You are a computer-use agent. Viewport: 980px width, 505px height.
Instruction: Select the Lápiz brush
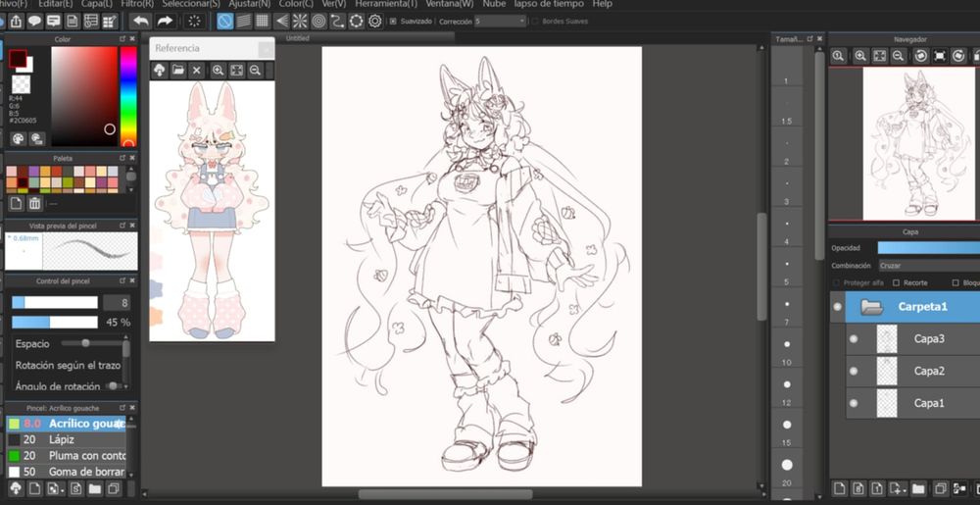tap(67, 439)
